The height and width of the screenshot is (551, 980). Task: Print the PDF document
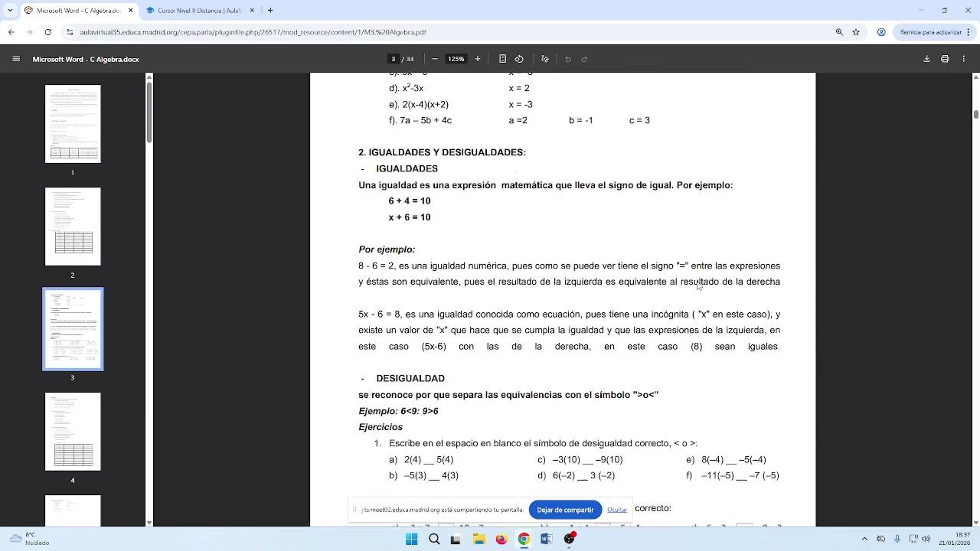[945, 59]
